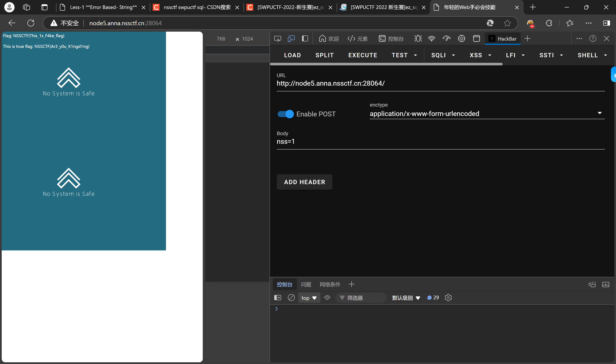Screen dimensions: 616x364
Task: Open a new browser tab
Action: pos(533,7)
